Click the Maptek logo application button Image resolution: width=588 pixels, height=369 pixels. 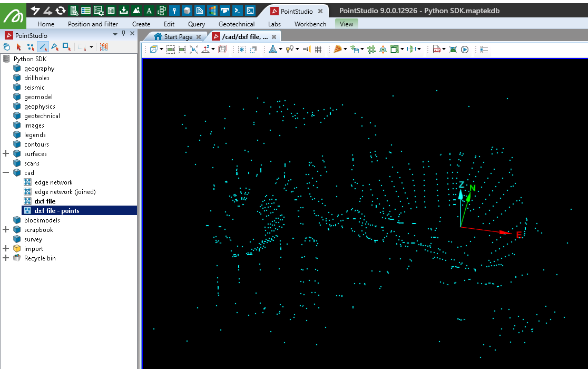[x=13, y=16]
